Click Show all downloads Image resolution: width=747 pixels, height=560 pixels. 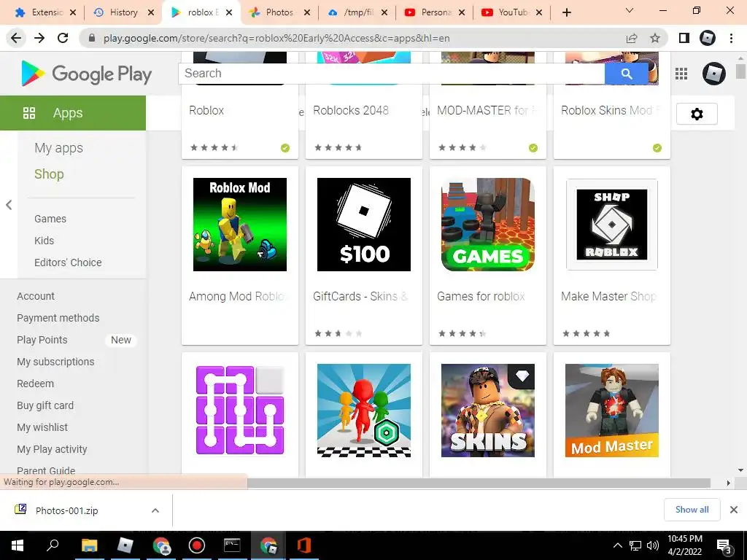tap(692, 510)
